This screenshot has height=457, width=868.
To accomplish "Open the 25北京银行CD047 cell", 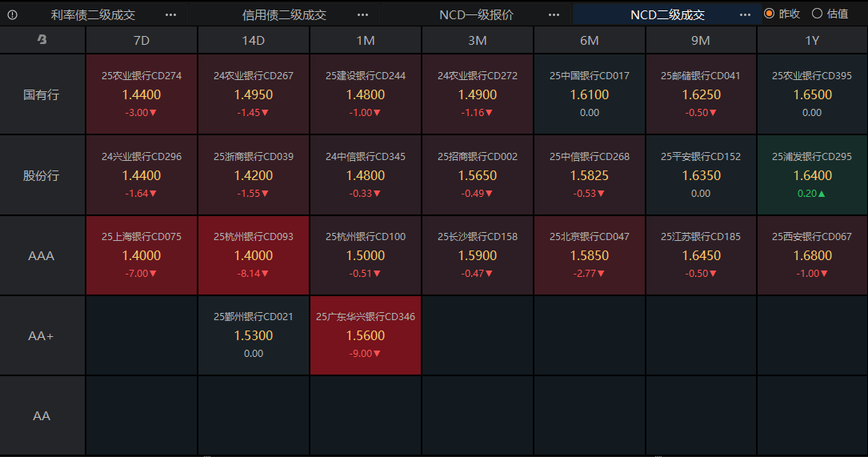I will point(590,255).
